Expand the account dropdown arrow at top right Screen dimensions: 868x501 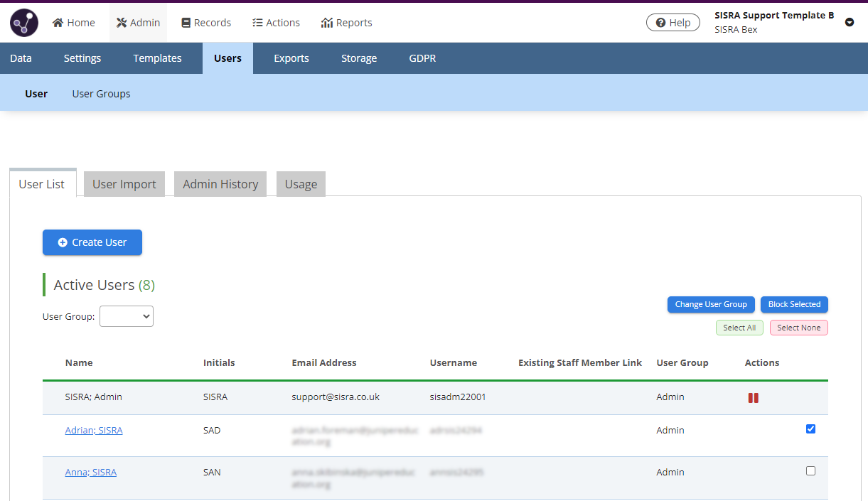tap(849, 22)
